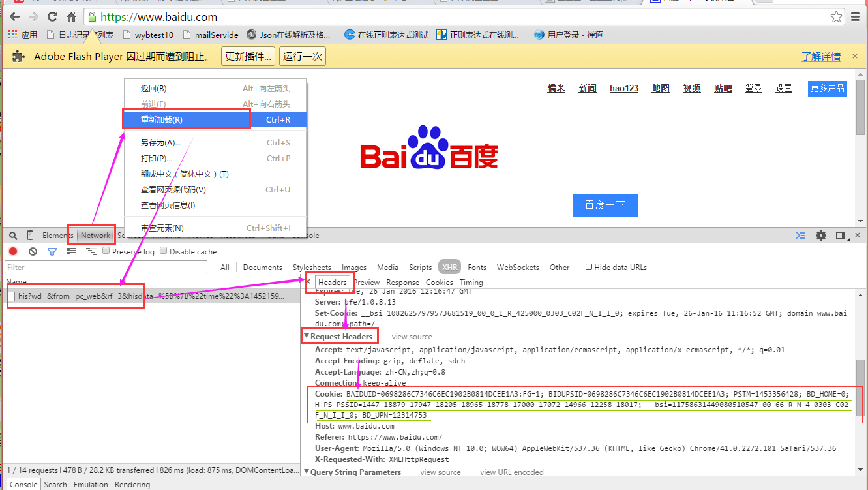Screen dimensions: 868x490
Task: Click the 百度一下 search button
Action: [x=605, y=205]
